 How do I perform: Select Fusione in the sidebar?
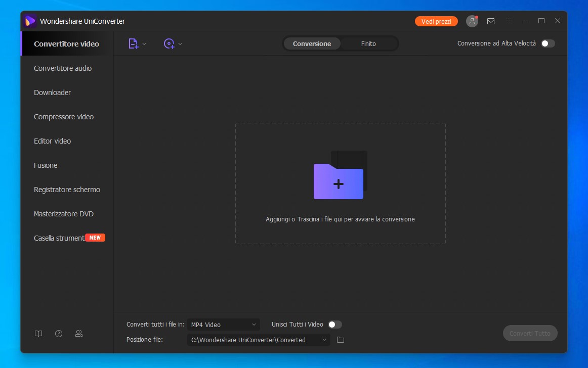[46, 165]
